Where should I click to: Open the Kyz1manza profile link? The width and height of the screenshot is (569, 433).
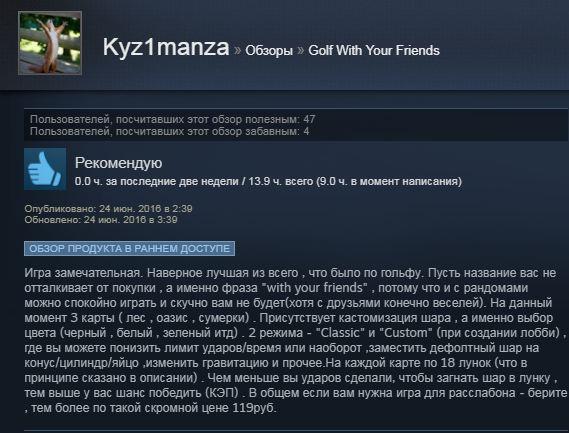point(166,48)
